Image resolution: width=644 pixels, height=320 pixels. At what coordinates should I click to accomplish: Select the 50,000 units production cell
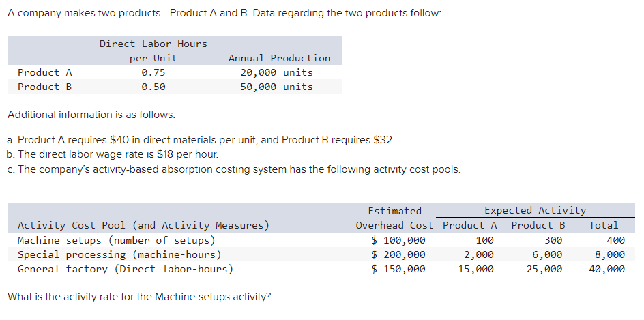(276, 87)
